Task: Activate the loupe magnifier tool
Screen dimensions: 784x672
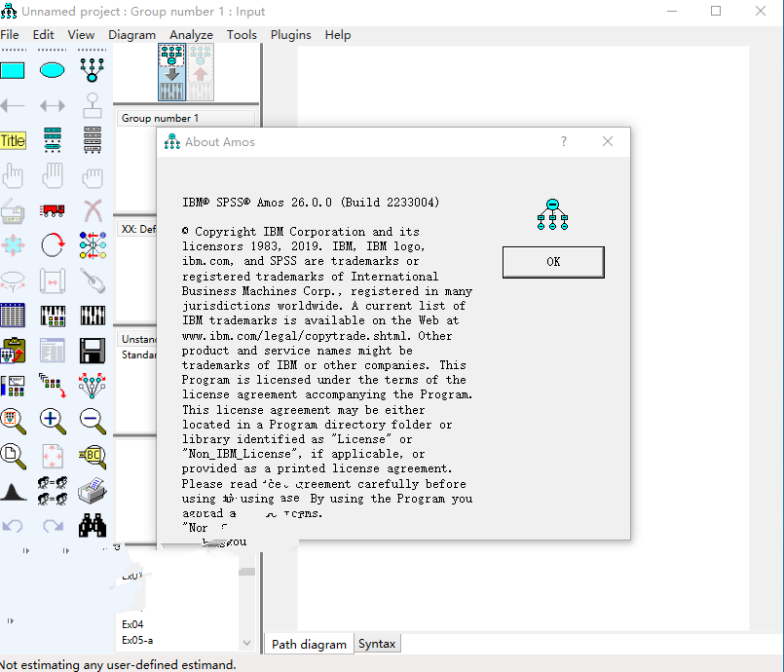Action: pos(92,457)
